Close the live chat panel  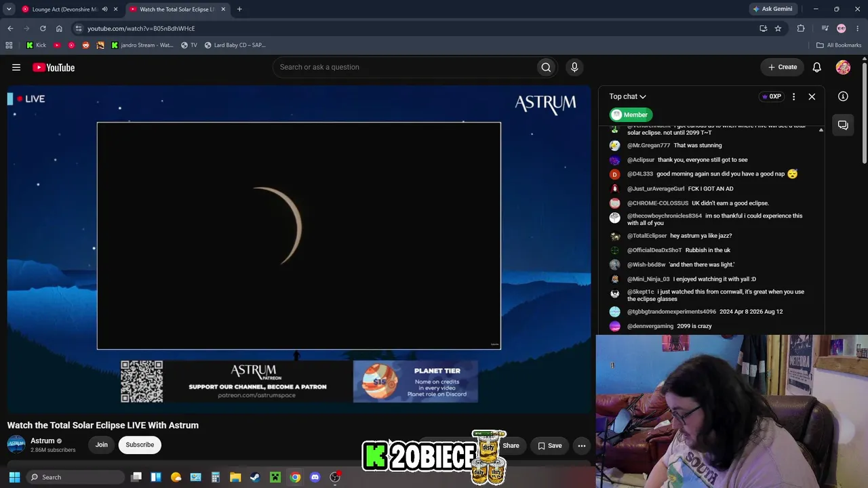pos(812,96)
